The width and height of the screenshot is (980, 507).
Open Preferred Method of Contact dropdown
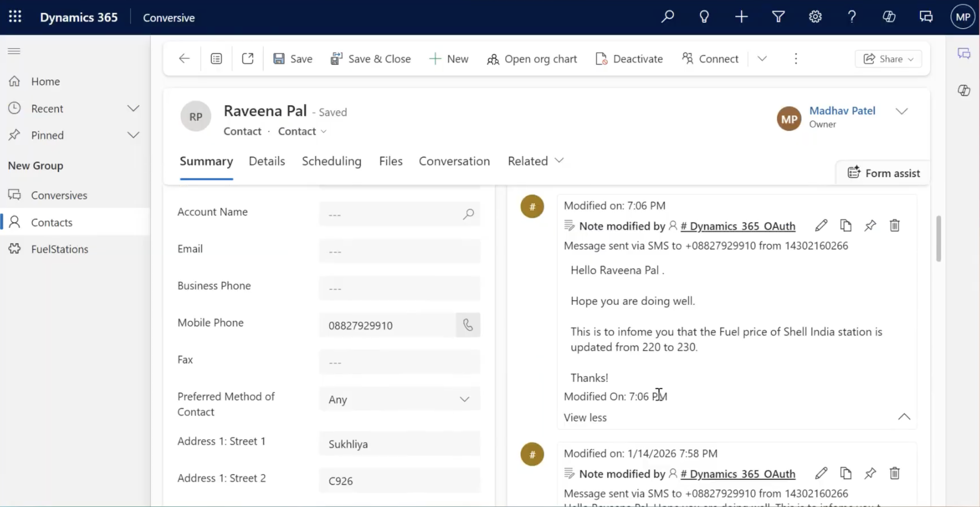[400, 399]
